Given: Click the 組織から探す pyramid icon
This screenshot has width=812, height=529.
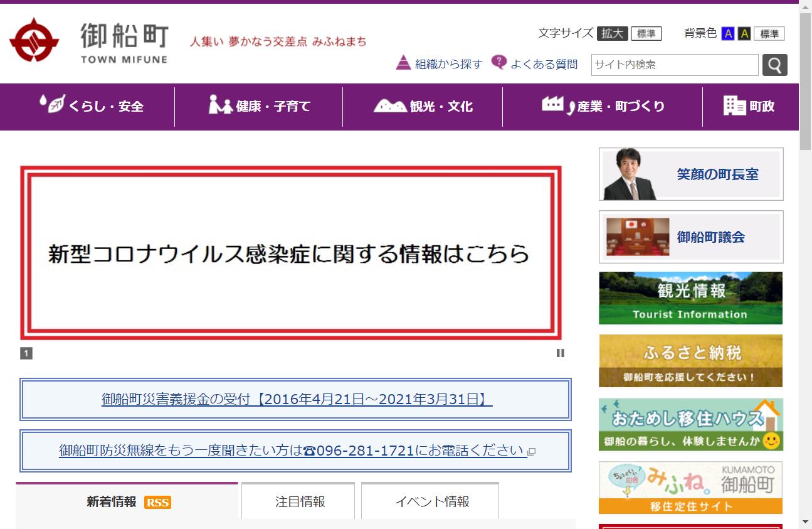Looking at the screenshot, I should click(402, 63).
